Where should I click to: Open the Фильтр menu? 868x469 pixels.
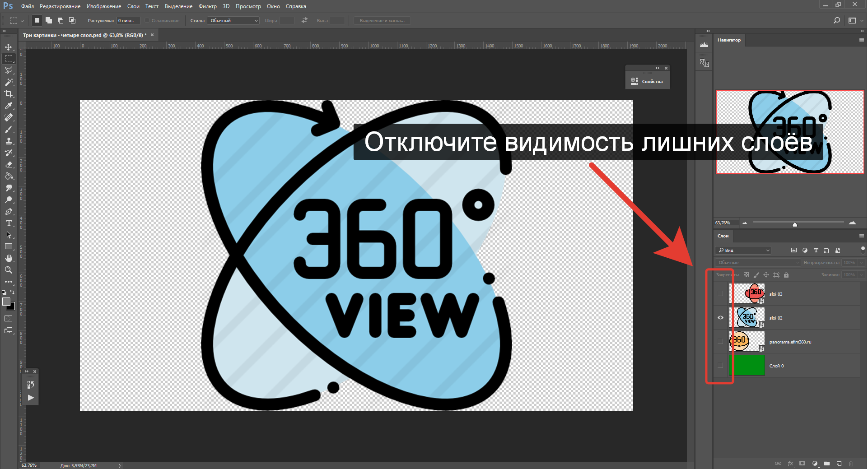[207, 6]
